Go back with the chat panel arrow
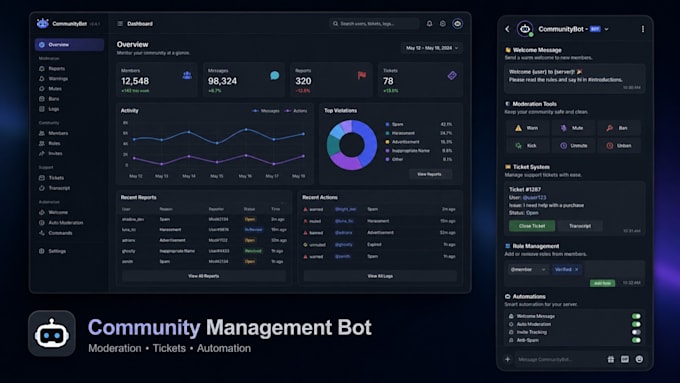This screenshot has width=680, height=383. click(507, 29)
